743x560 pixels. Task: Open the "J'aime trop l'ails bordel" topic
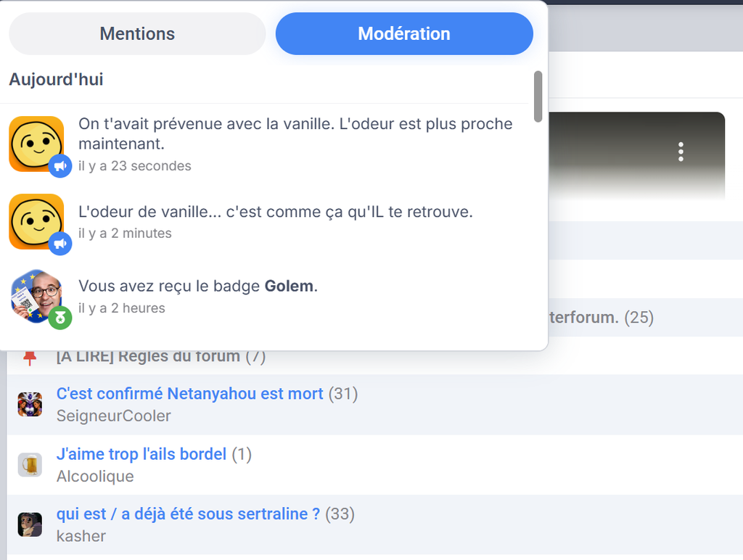coord(141,454)
